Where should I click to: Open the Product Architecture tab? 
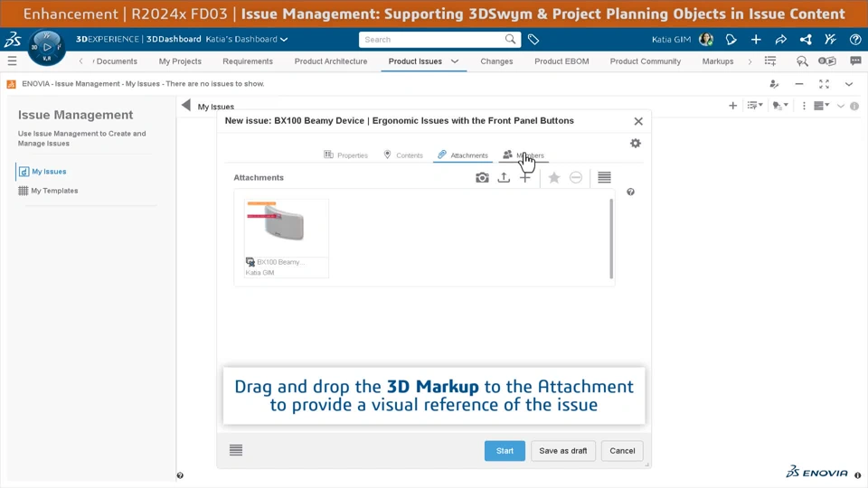331,61
